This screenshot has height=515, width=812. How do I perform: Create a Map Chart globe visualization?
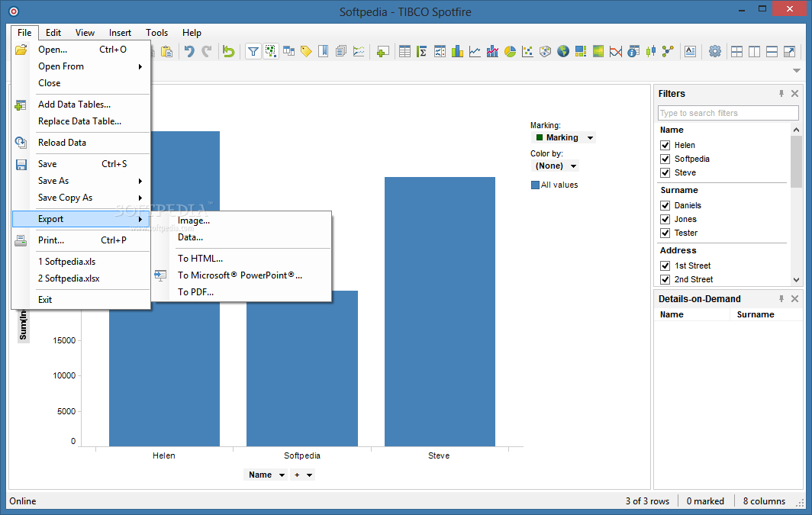(563, 51)
